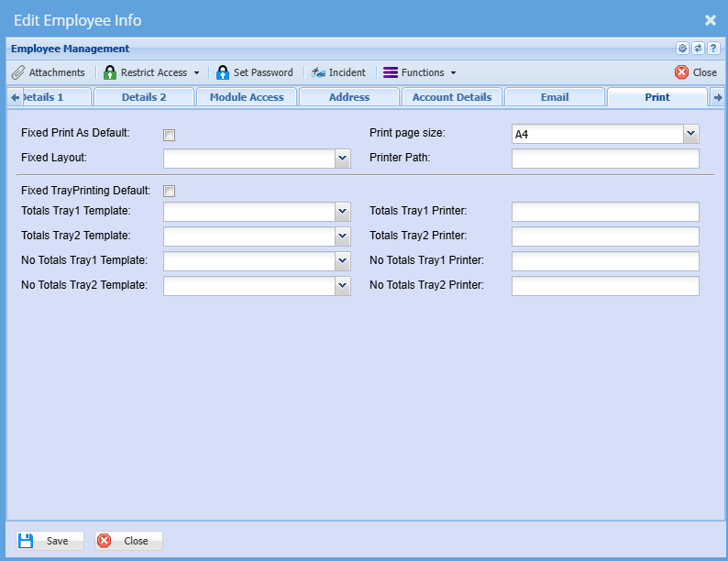
Task: Switch to the Module Access tab
Action: [x=247, y=97]
